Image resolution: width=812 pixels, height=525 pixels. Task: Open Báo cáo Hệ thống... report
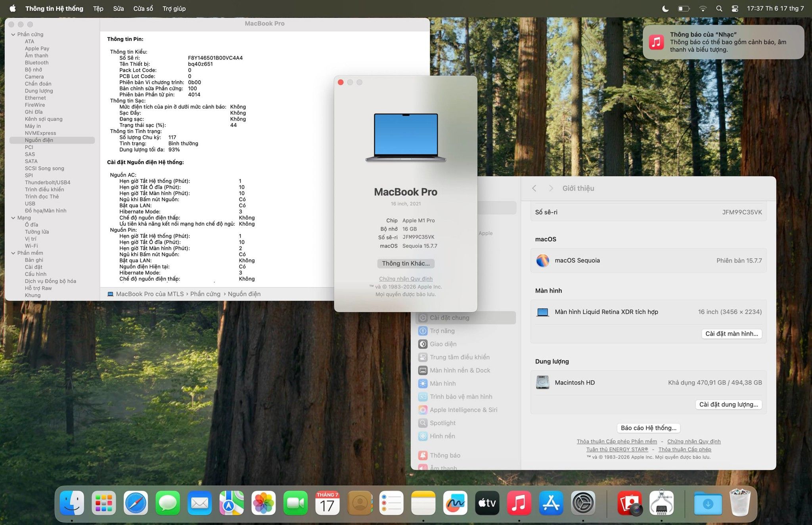tap(649, 428)
